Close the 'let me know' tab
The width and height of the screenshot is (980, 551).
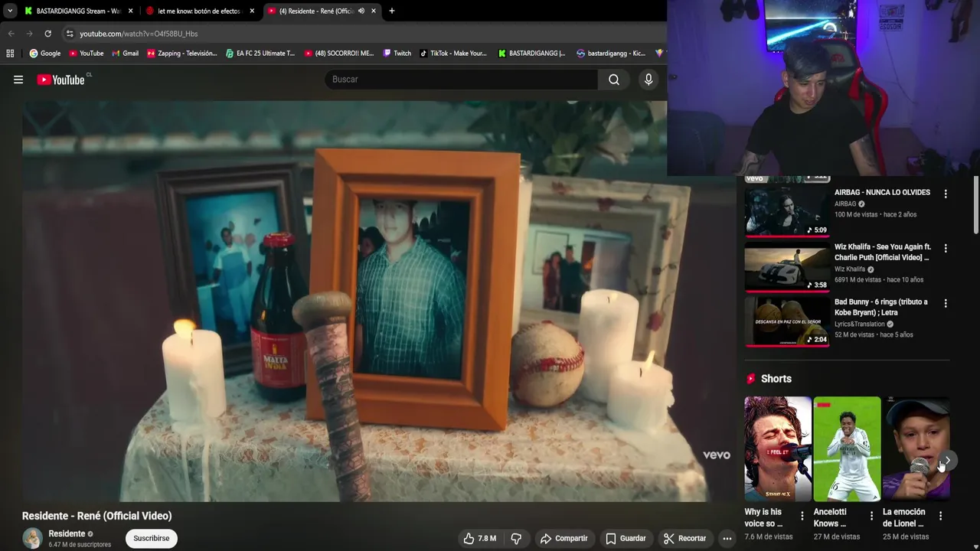click(252, 11)
